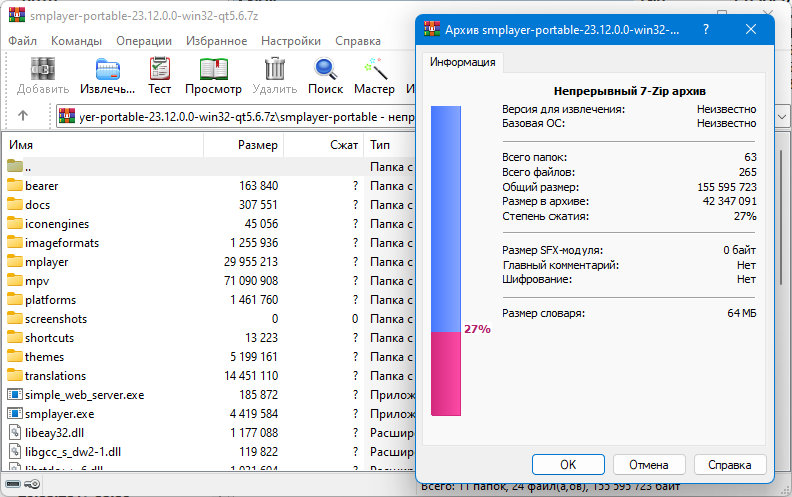Sort the list by the Размер column
792x497 pixels.
pyautogui.click(x=243, y=145)
